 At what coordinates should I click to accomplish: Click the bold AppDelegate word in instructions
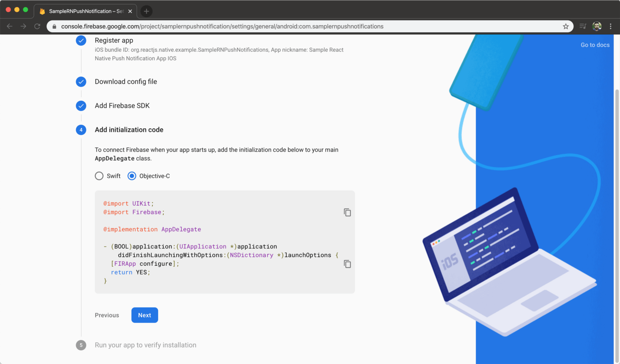(x=114, y=158)
